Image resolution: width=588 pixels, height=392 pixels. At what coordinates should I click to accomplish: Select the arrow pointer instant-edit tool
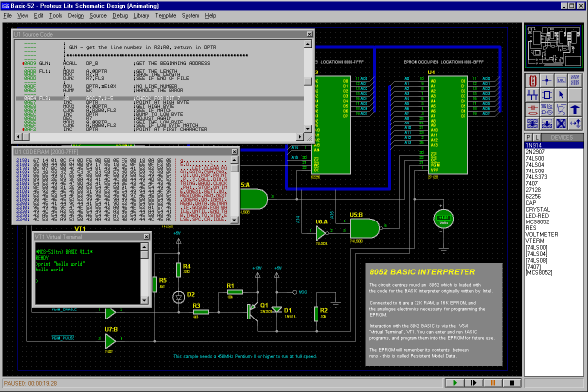point(561,95)
